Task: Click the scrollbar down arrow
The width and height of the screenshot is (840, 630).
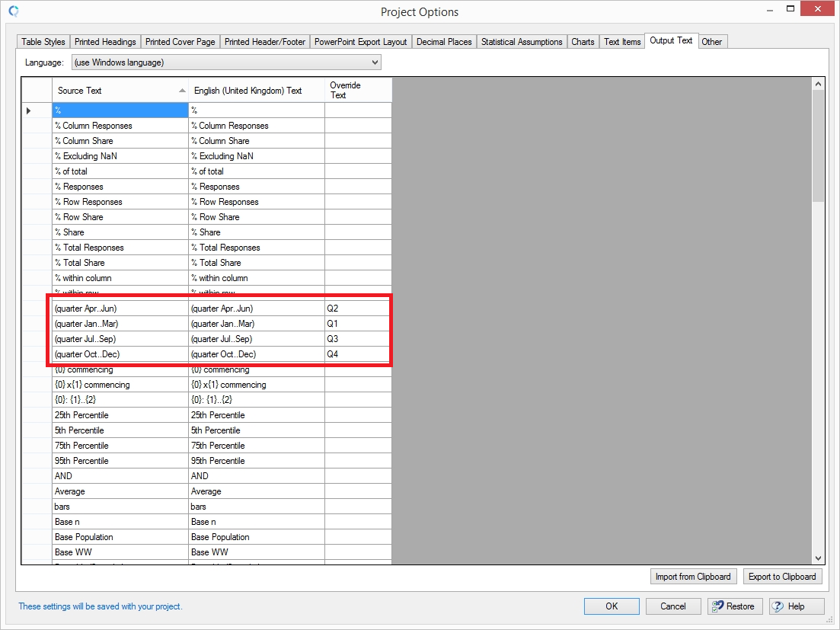Action: [x=819, y=557]
